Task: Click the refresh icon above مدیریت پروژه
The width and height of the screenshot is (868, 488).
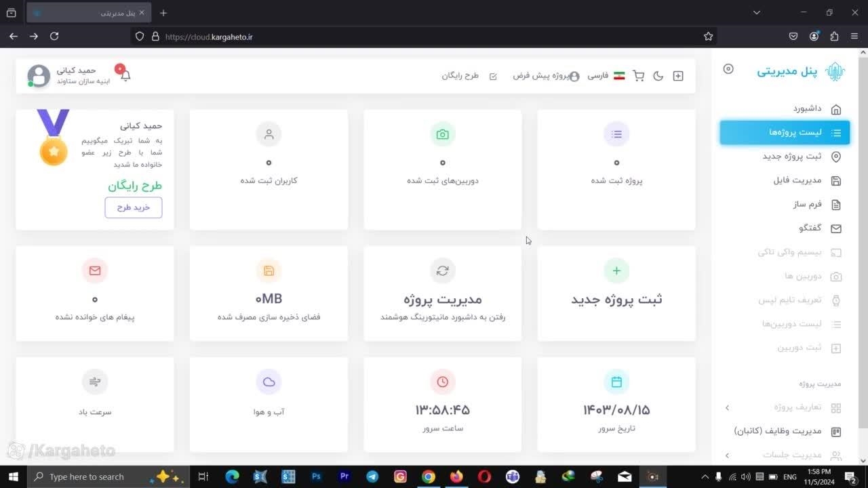Action: pos(442,270)
